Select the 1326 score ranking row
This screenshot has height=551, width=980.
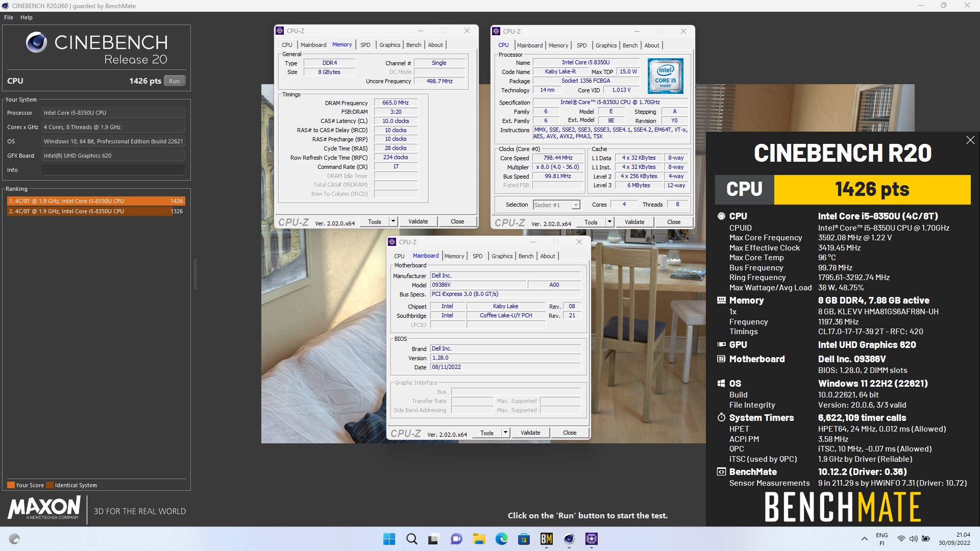[95, 211]
